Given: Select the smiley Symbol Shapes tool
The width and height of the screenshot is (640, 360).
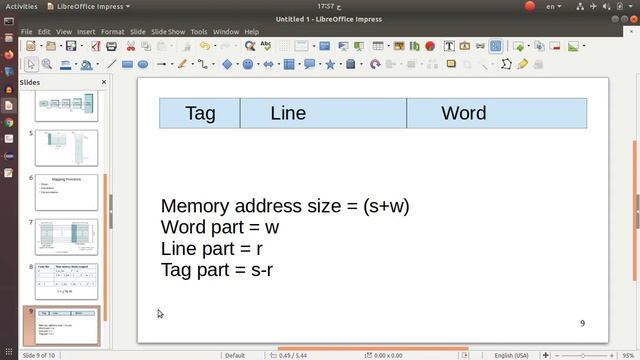Looking at the screenshot, I should [248, 64].
